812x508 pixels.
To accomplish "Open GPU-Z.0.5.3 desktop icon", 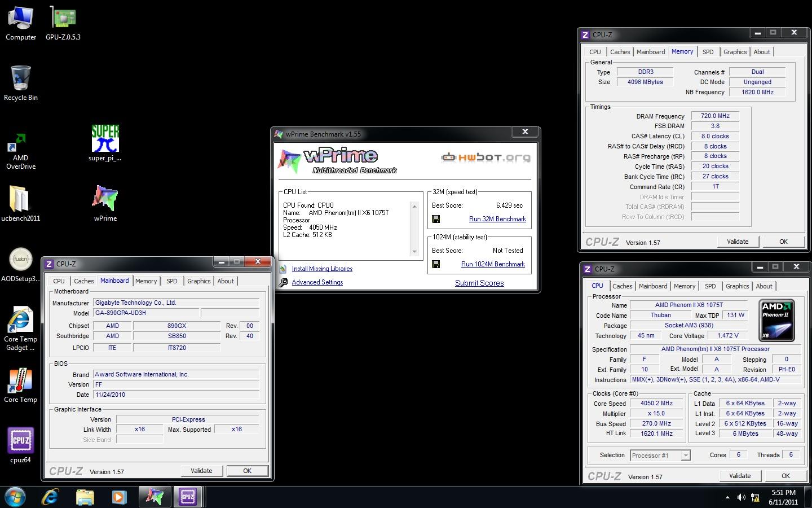I will 63,23.
